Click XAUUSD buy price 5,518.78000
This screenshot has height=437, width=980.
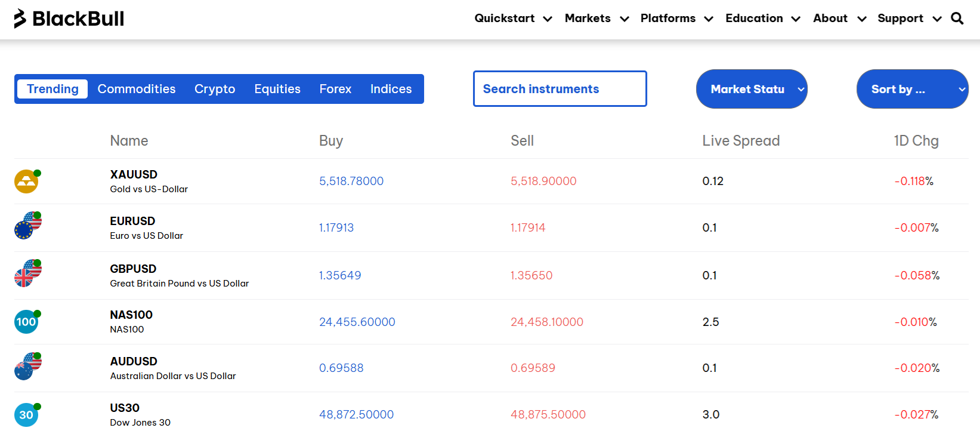pos(351,181)
